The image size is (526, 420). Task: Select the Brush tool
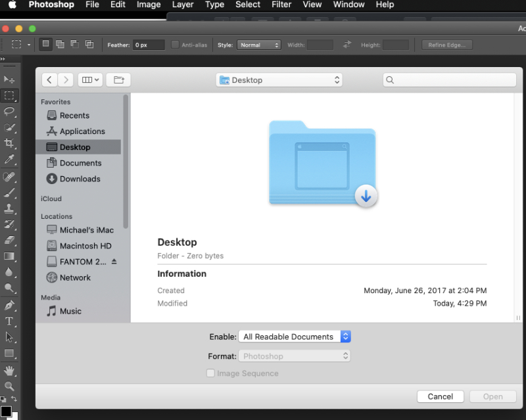9,193
